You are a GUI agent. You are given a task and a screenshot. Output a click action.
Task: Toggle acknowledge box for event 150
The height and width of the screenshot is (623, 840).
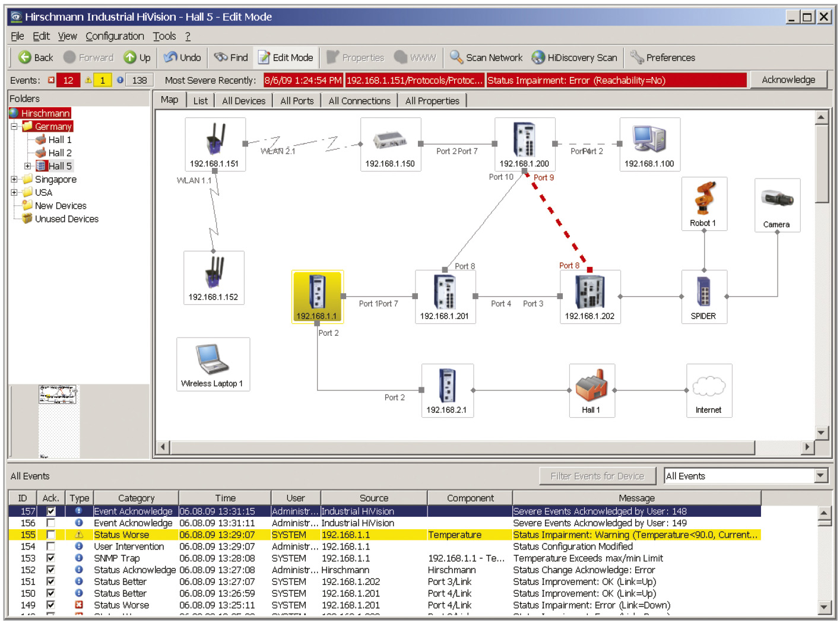click(x=51, y=593)
